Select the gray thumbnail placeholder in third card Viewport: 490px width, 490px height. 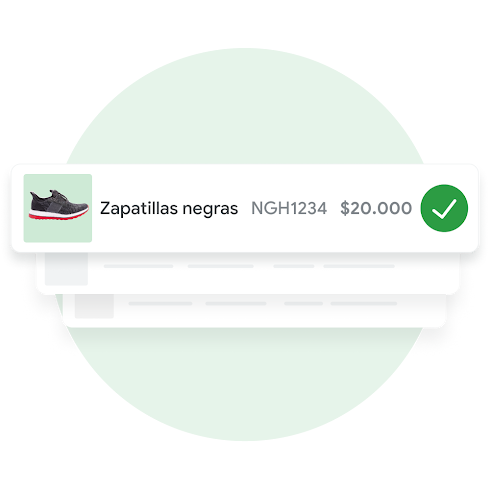(94, 306)
